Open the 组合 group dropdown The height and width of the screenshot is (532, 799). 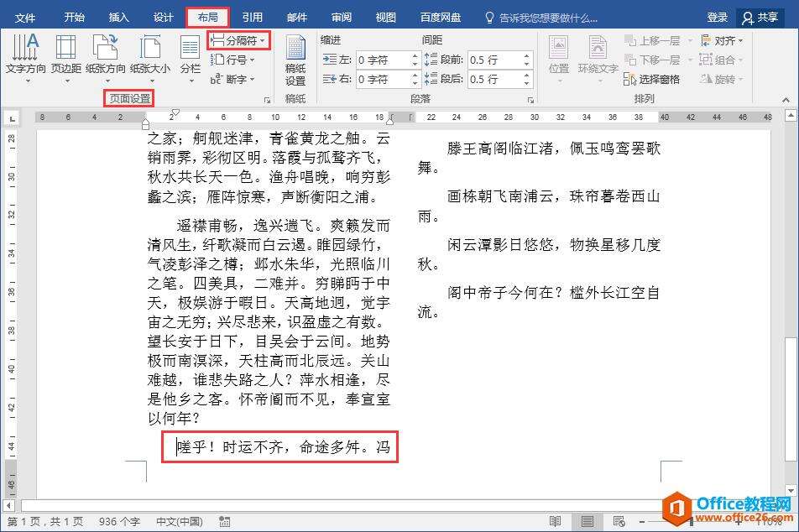[722, 60]
